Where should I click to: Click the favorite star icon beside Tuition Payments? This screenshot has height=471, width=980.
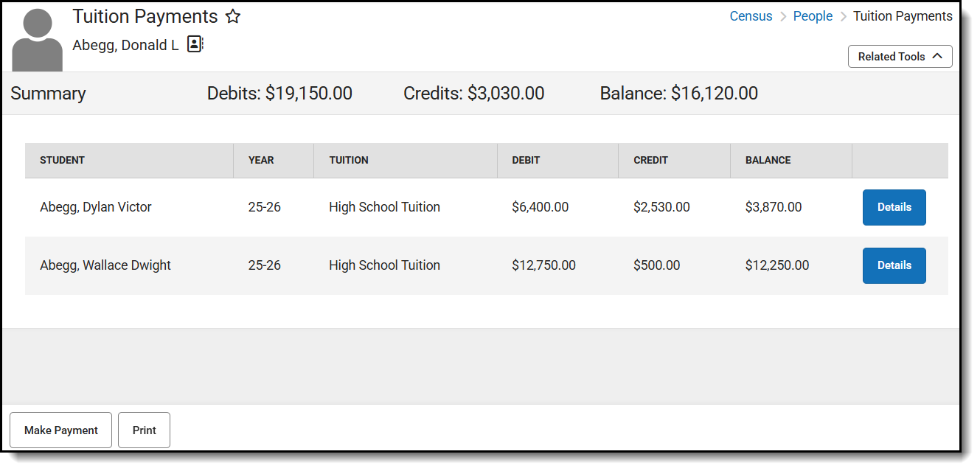pyautogui.click(x=233, y=17)
